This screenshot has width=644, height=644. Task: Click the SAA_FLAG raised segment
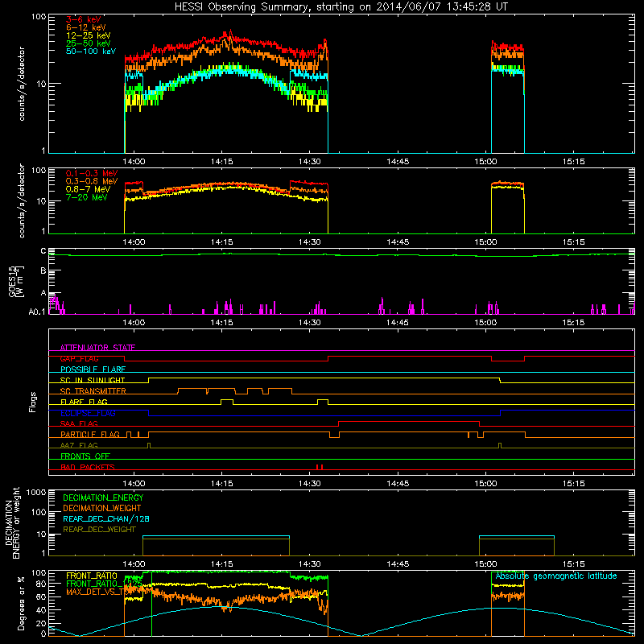409,421
